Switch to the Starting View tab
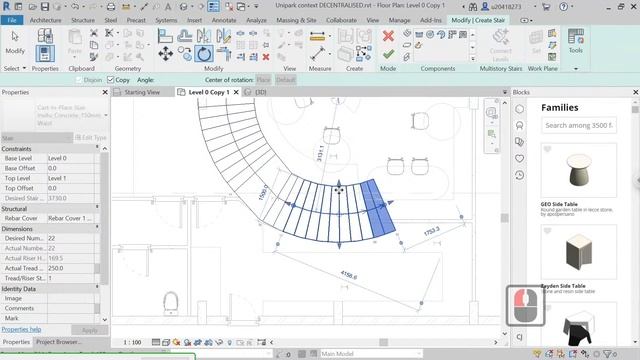 tap(142, 92)
